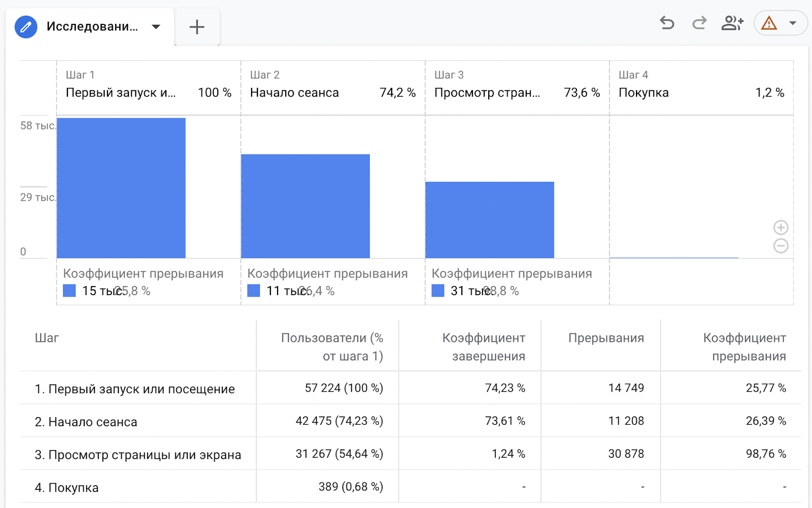Switch to the «Исследовани...» tab
The width and height of the screenshot is (812, 508).
(x=91, y=27)
